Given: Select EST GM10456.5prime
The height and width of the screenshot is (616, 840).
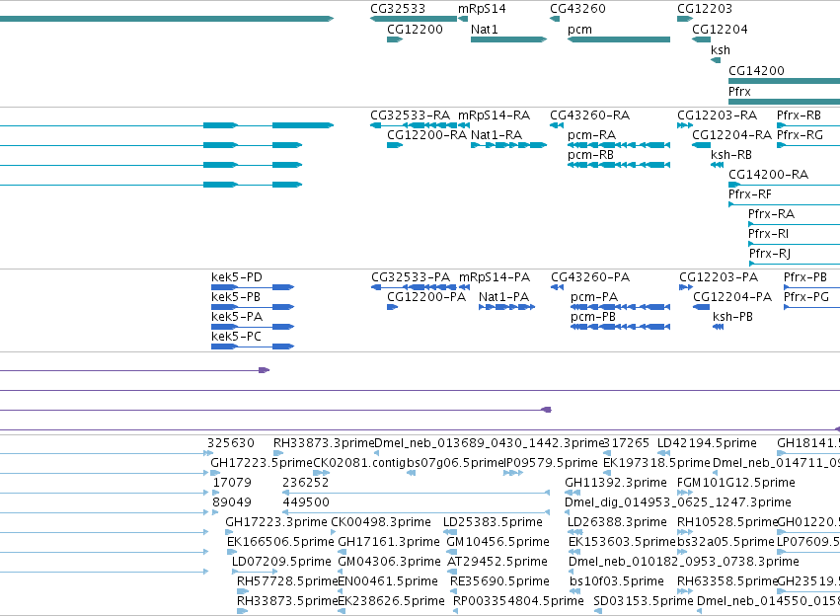Looking at the screenshot, I should pos(497,542).
